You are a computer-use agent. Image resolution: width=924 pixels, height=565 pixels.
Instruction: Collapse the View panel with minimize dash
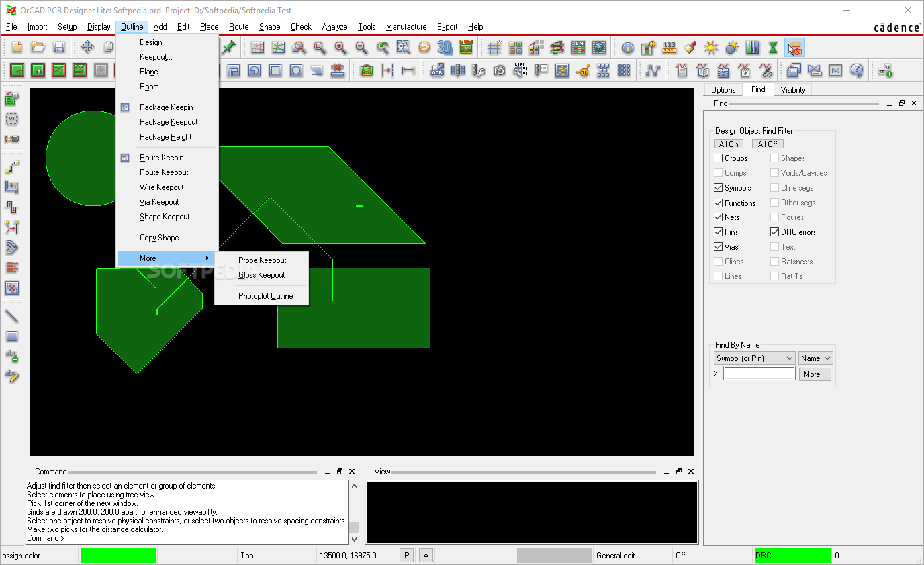point(665,472)
